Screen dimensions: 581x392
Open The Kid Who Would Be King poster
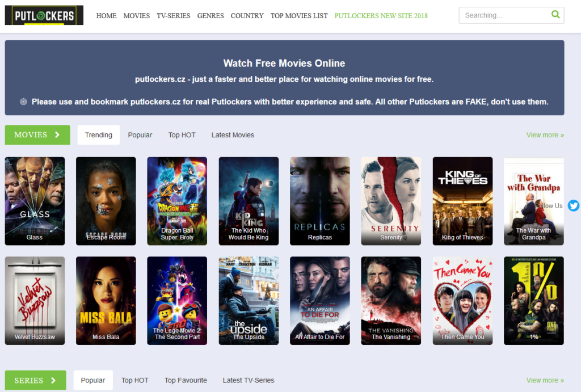(x=249, y=201)
